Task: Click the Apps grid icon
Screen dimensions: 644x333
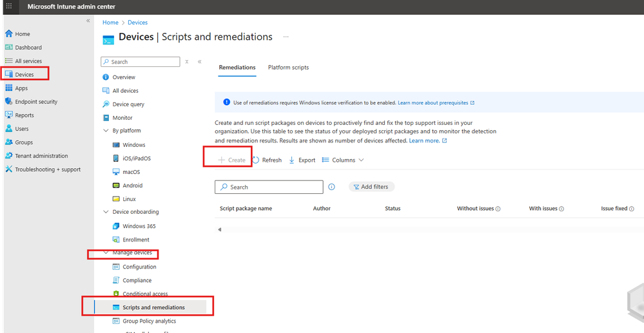Action: [8, 88]
